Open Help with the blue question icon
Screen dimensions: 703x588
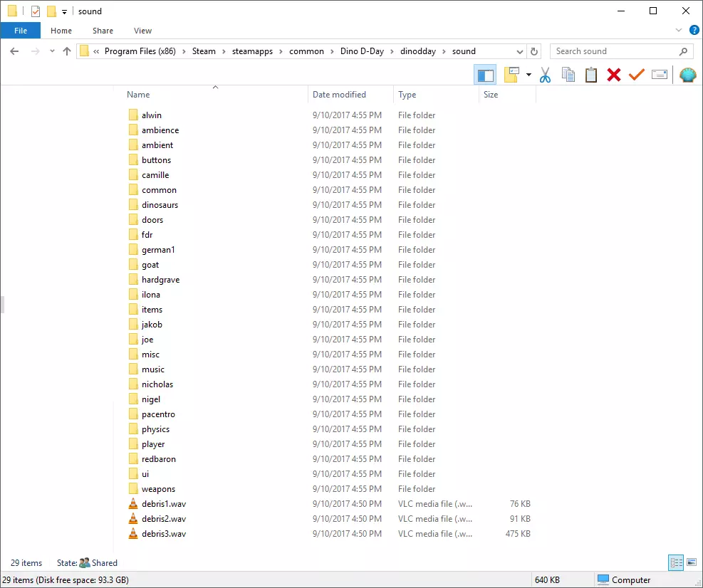point(694,30)
